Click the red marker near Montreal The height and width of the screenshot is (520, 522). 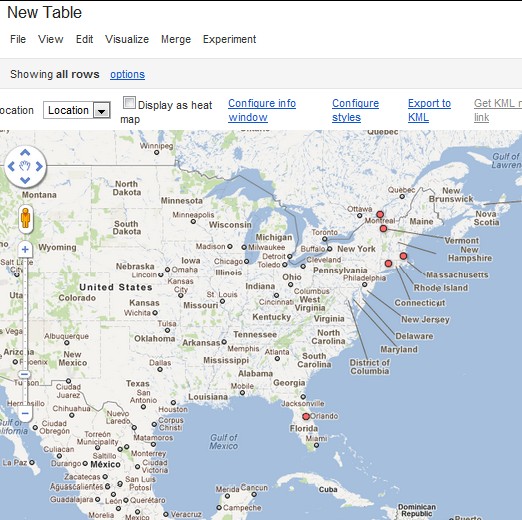click(x=380, y=214)
